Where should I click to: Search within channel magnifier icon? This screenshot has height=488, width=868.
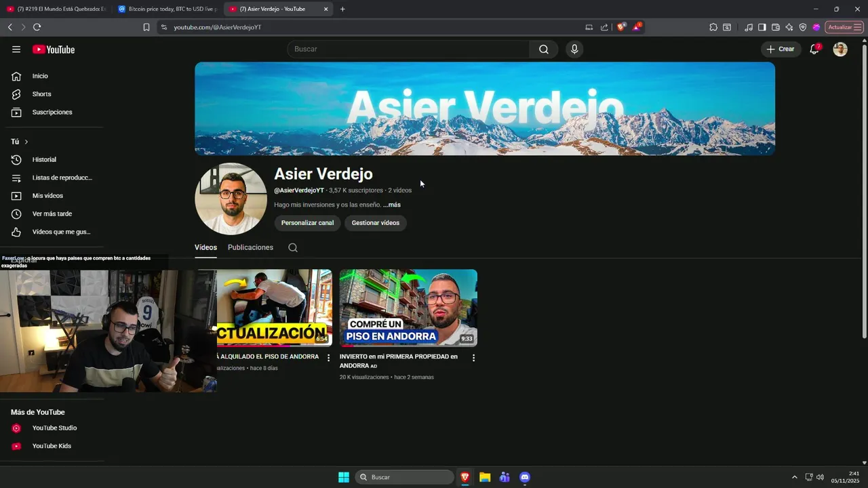click(x=293, y=247)
